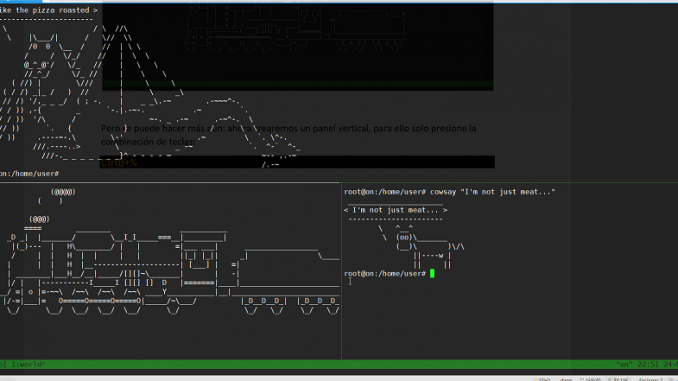Click the "on" hostname in tmux status bar

[624, 365]
